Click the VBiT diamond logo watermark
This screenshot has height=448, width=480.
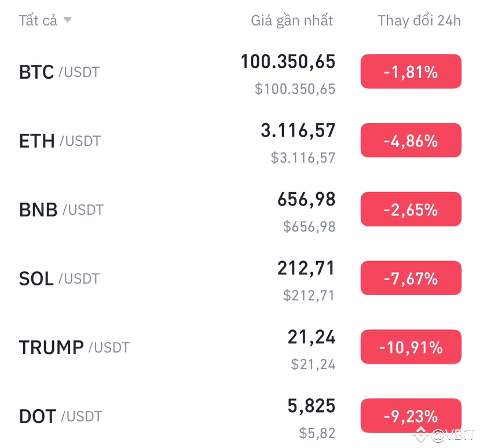pyautogui.click(x=421, y=435)
